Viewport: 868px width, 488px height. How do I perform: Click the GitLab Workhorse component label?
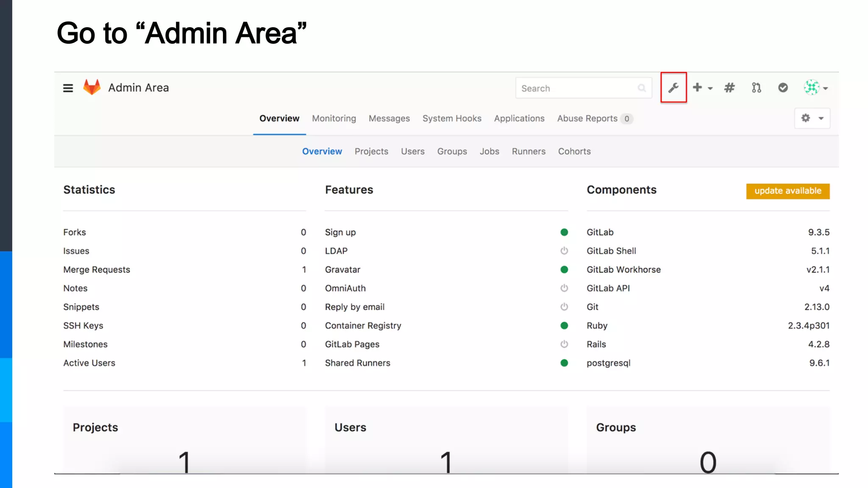pos(623,269)
